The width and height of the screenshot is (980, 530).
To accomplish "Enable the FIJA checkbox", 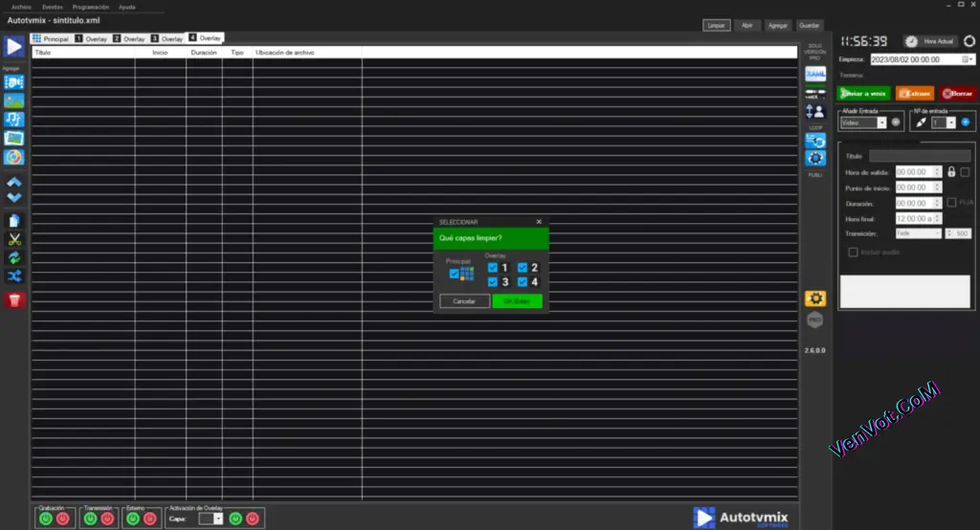I will (951, 203).
